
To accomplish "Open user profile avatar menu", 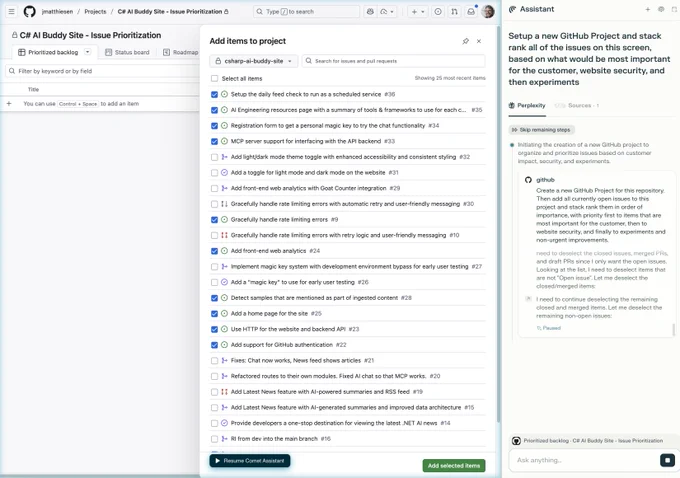I will (x=488, y=12).
